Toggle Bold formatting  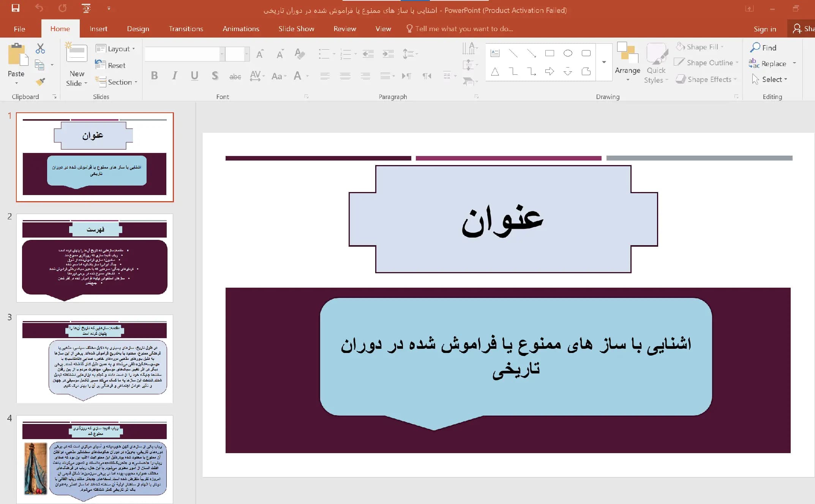pyautogui.click(x=154, y=76)
